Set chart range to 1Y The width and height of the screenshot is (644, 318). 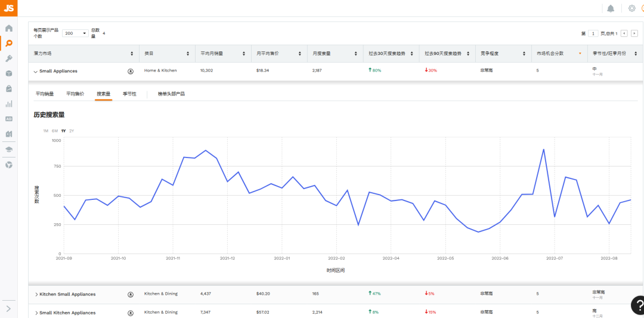(63, 131)
